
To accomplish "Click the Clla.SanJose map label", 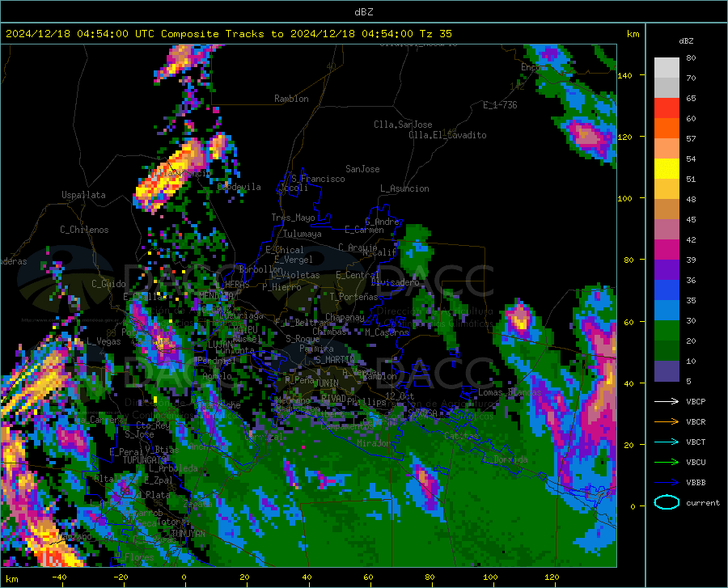I will [x=403, y=125].
